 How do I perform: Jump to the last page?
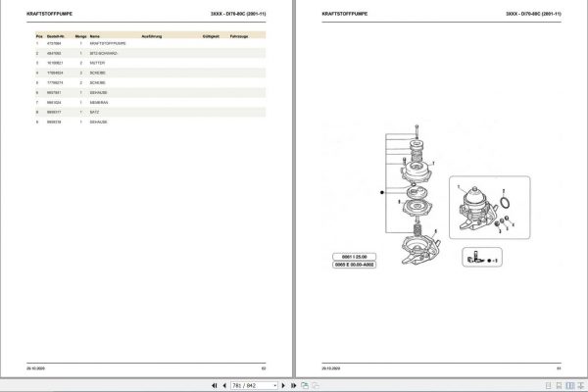(294, 385)
